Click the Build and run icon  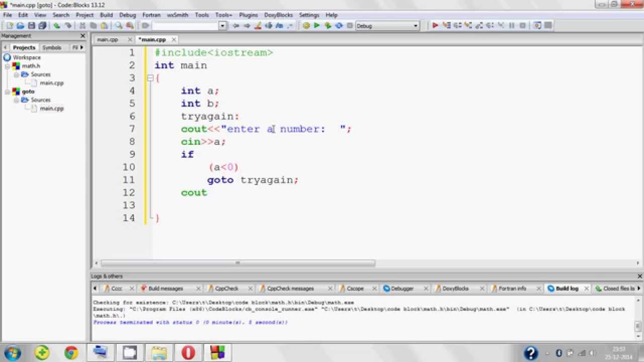point(328,26)
